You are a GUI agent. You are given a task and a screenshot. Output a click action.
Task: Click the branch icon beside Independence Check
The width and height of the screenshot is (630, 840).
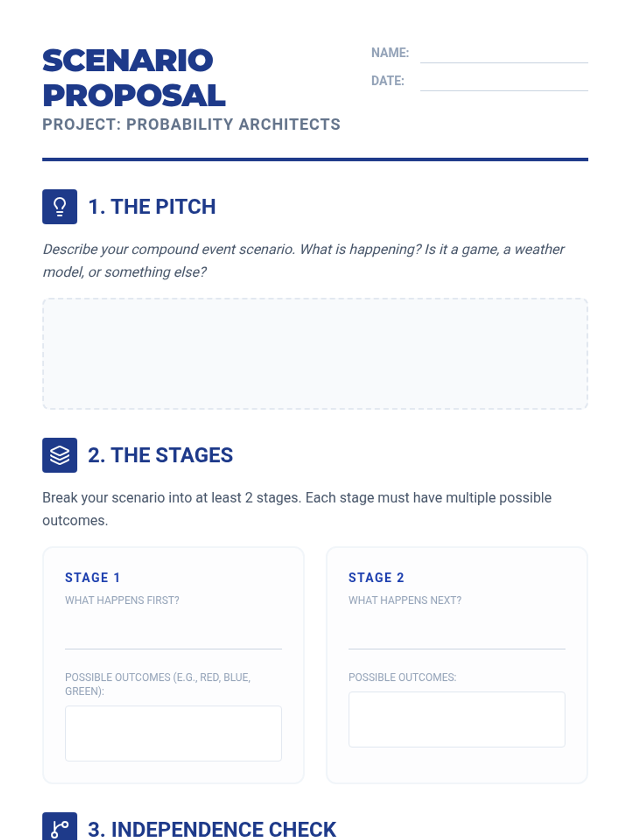click(59, 828)
